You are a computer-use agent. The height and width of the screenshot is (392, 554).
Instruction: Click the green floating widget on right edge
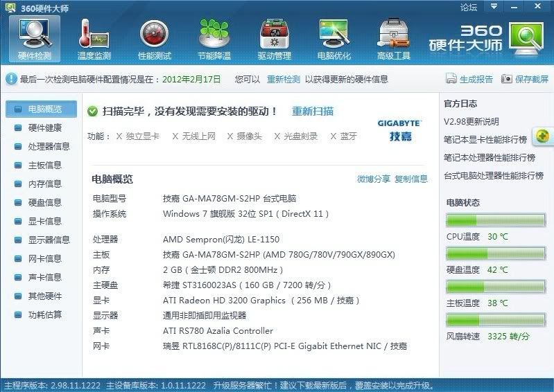point(542,136)
